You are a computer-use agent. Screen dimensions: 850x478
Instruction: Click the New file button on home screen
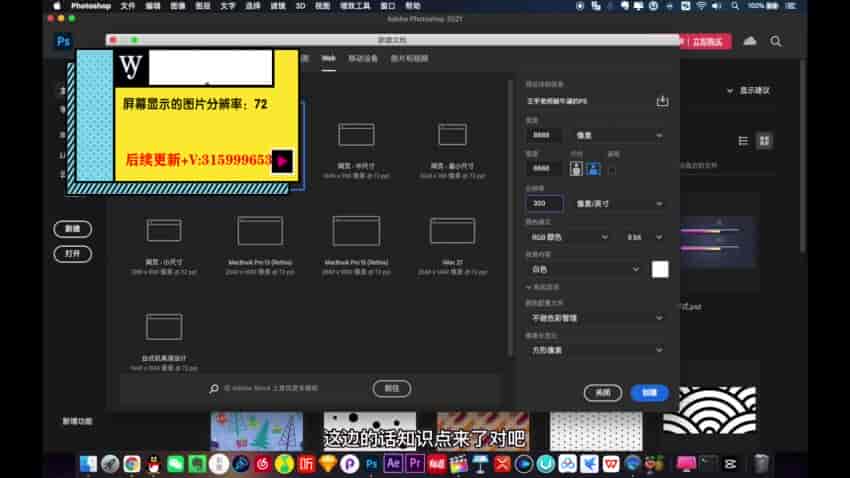click(x=73, y=229)
